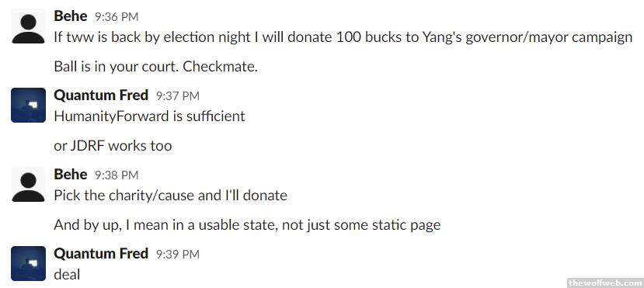Screen dimensions: 644x288
Task: Click the 'or JDRF works too' message
Action: (x=113, y=146)
